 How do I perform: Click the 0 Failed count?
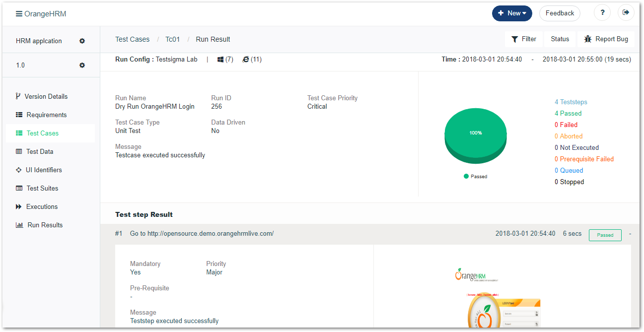(566, 125)
